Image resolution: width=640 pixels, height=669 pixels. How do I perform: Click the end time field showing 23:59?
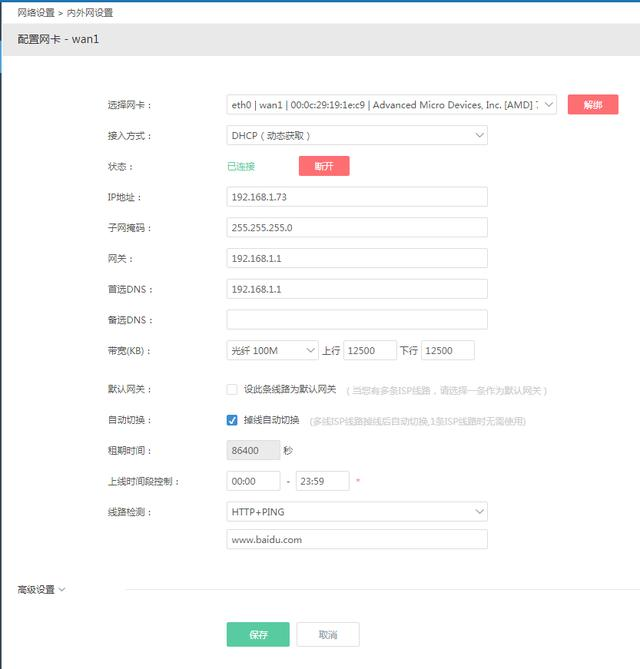(x=323, y=481)
